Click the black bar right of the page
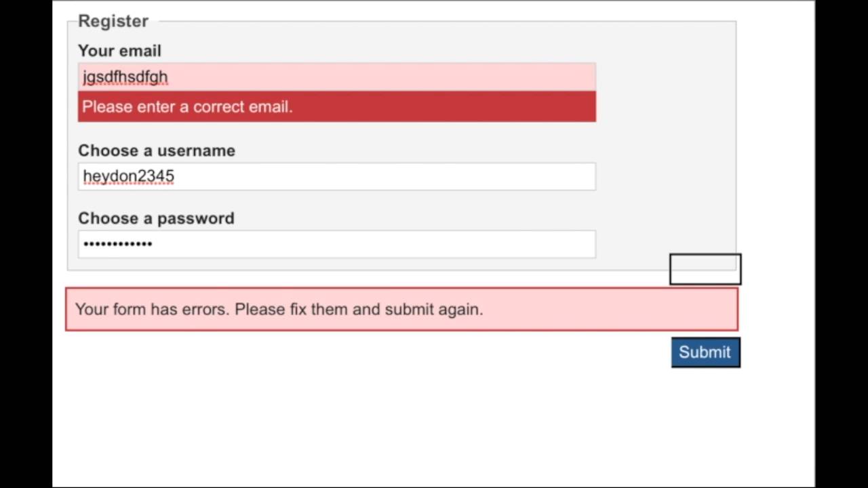The image size is (868, 488). (x=841, y=244)
